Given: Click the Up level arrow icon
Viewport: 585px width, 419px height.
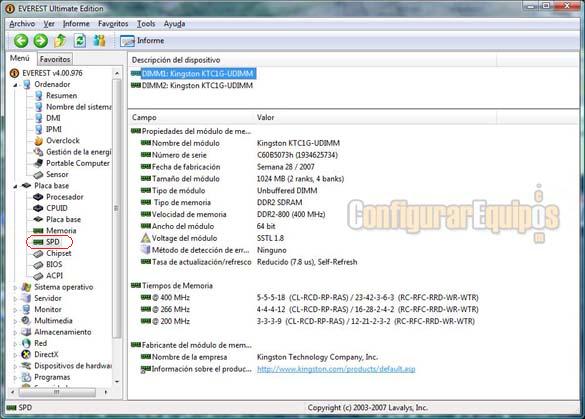Looking at the screenshot, I should tap(60, 41).
